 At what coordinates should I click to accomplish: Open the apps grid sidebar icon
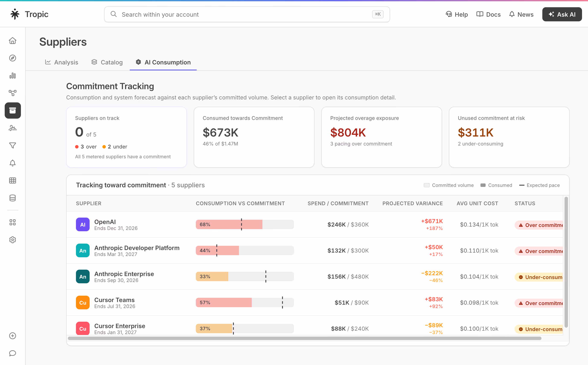pyautogui.click(x=13, y=222)
